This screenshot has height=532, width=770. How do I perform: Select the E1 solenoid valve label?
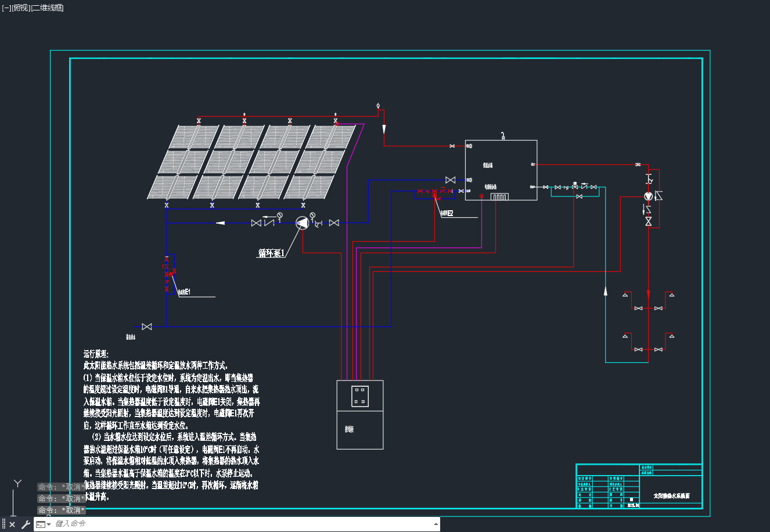click(184, 292)
